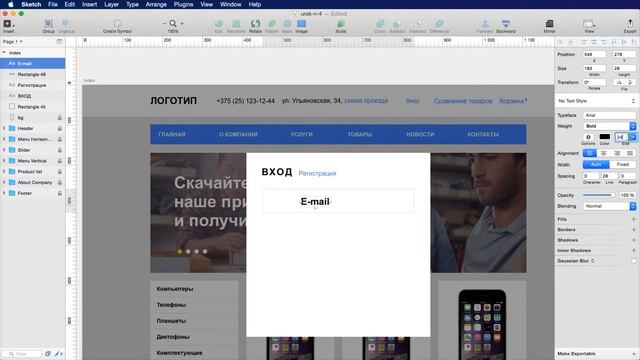
Task: Enable the Gaussian Blur checkbox
Action: coord(633,261)
